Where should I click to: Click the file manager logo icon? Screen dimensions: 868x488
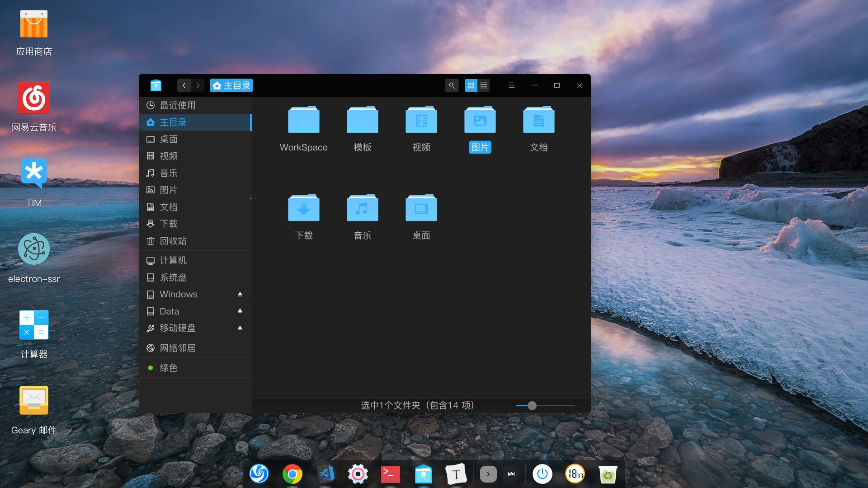coord(156,85)
